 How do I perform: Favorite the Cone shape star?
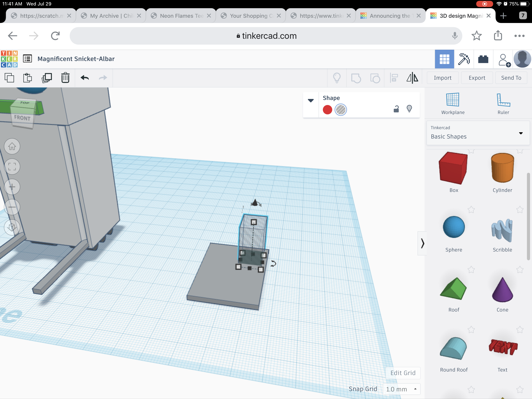(x=520, y=269)
